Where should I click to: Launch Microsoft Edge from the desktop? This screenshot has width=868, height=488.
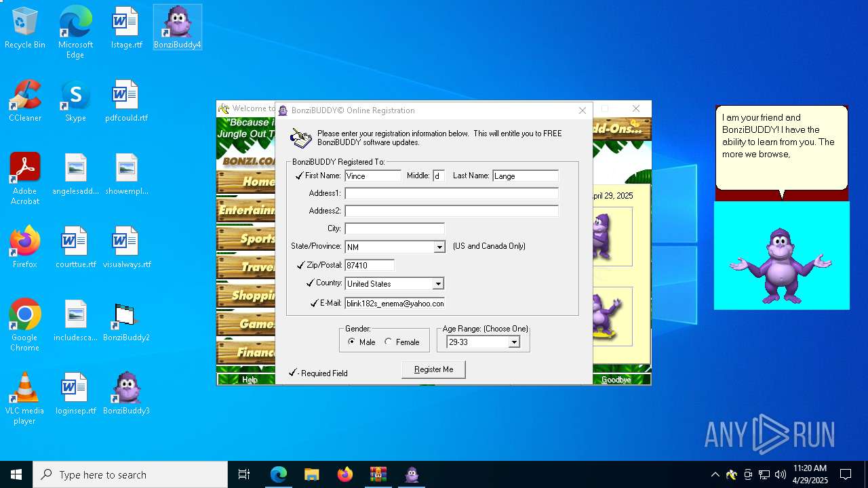click(75, 33)
